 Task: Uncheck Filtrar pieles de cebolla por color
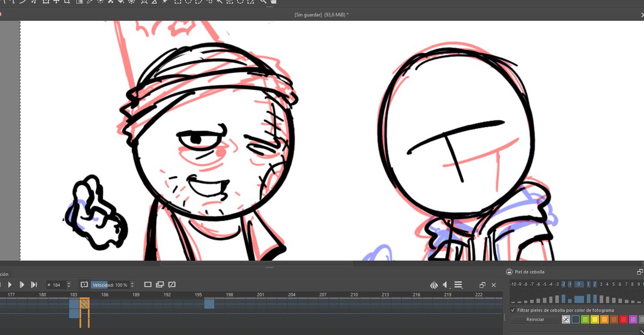click(x=513, y=310)
